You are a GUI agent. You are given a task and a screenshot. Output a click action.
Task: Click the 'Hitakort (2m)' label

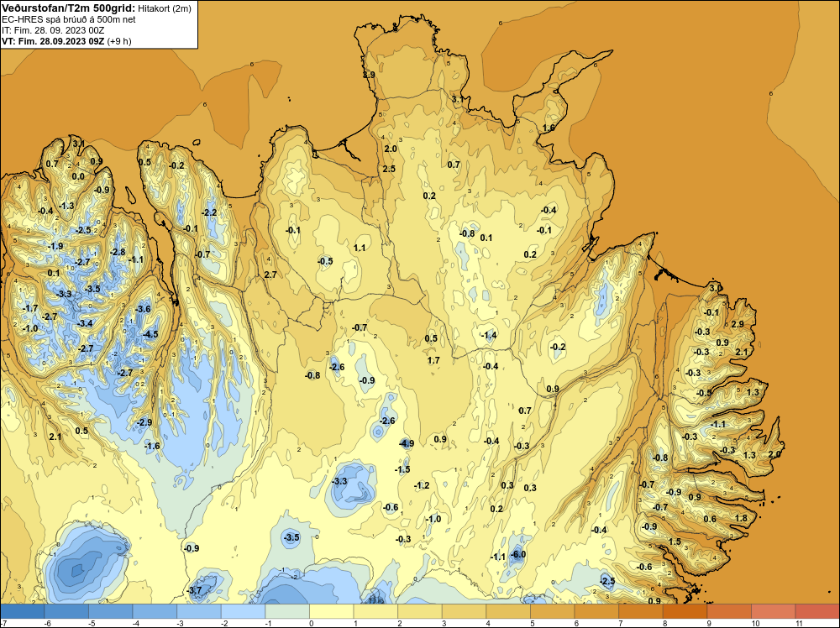(165, 8)
